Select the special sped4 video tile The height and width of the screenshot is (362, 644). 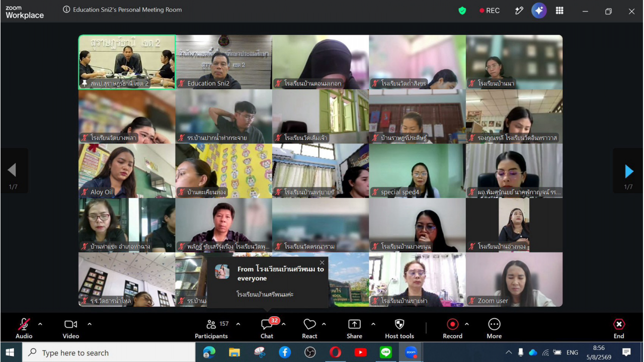click(417, 171)
